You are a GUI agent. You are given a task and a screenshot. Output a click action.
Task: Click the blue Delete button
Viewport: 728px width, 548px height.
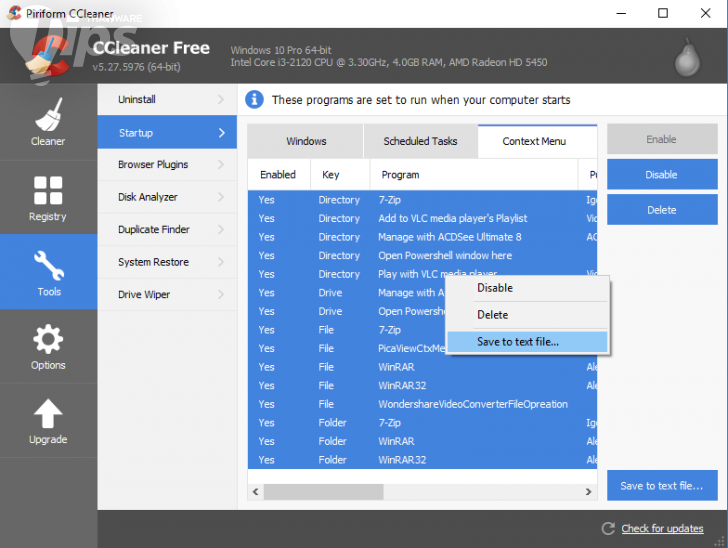click(x=662, y=210)
